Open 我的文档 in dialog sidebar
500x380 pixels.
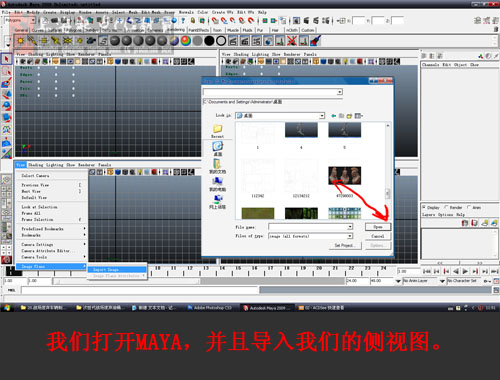pyautogui.click(x=217, y=166)
